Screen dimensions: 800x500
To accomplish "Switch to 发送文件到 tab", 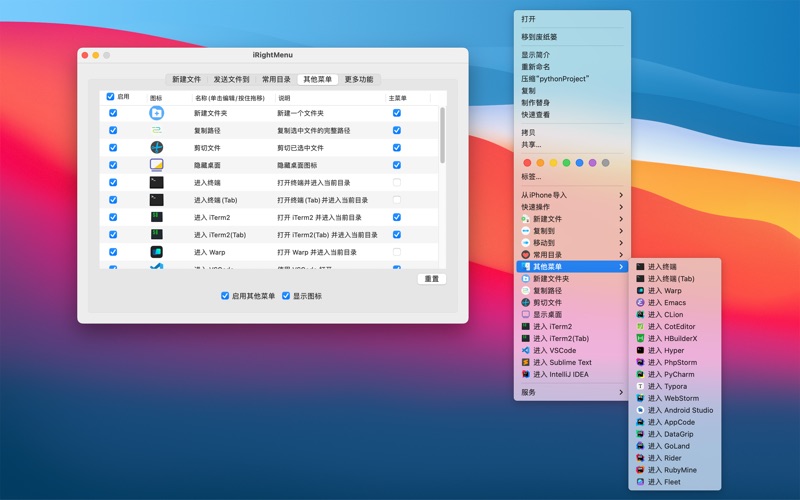I will (x=231, y=79).
